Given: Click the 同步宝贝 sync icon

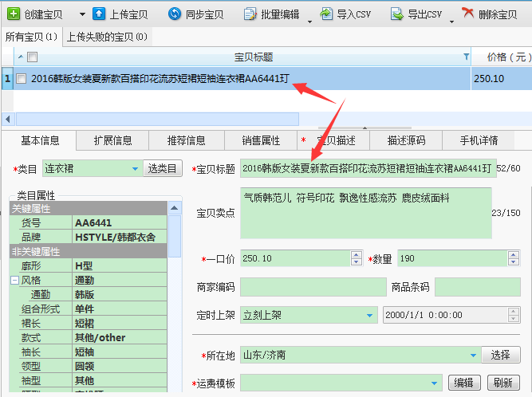Looking at the screenshot, I should tap(174, 14).
